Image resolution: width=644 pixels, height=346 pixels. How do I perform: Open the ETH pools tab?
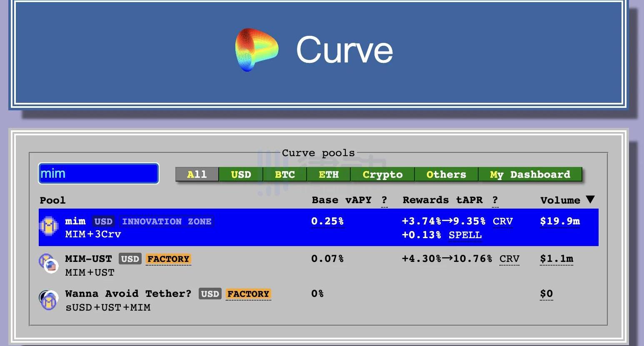click(329, 174)
